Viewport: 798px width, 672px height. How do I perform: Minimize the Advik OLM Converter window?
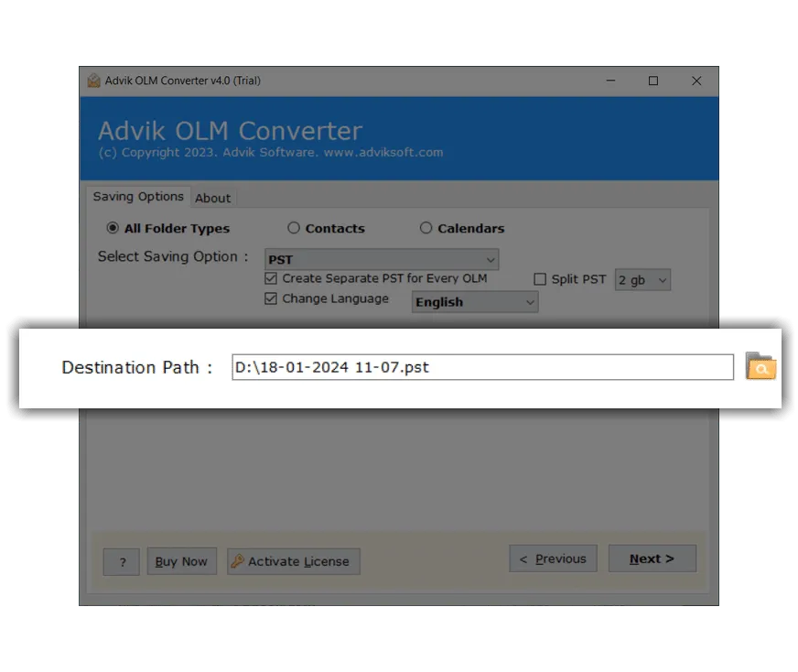point(610,81)
